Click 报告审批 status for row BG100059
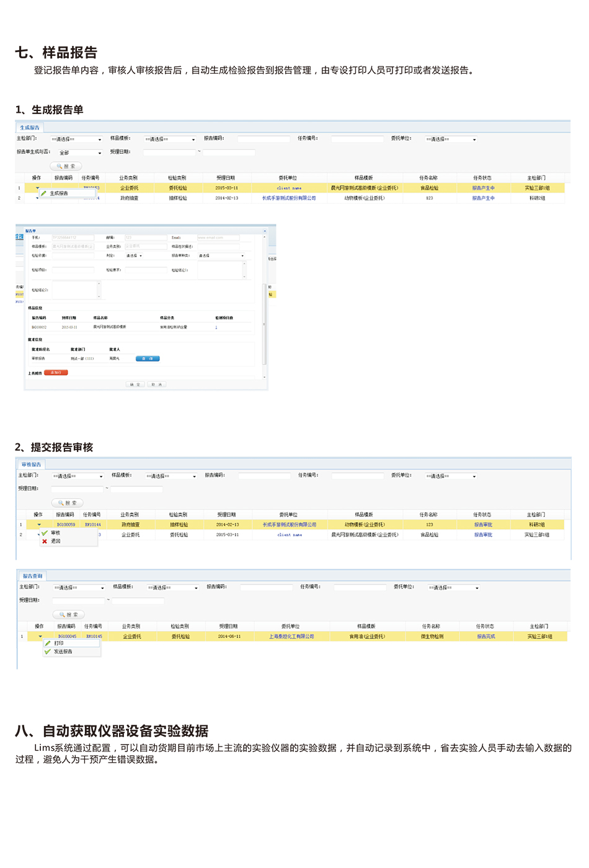The height and width of the screenshot is (868, 589). pyautogui.click(x=483, y=525)
